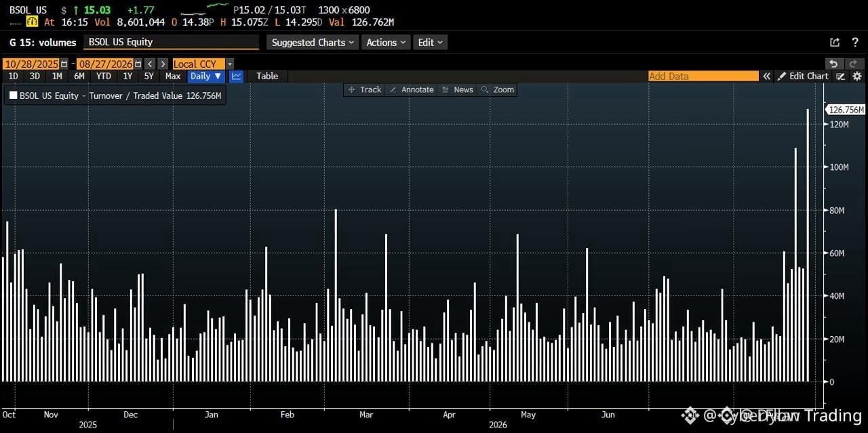
Task: Activate the Annotate tool
Action: pos(412,89)
